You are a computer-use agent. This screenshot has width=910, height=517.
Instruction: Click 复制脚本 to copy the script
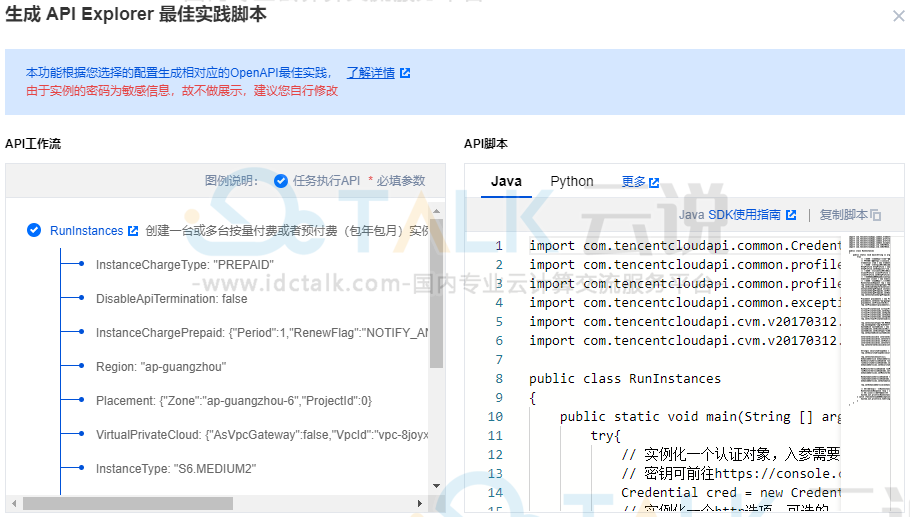pos(843,215)
